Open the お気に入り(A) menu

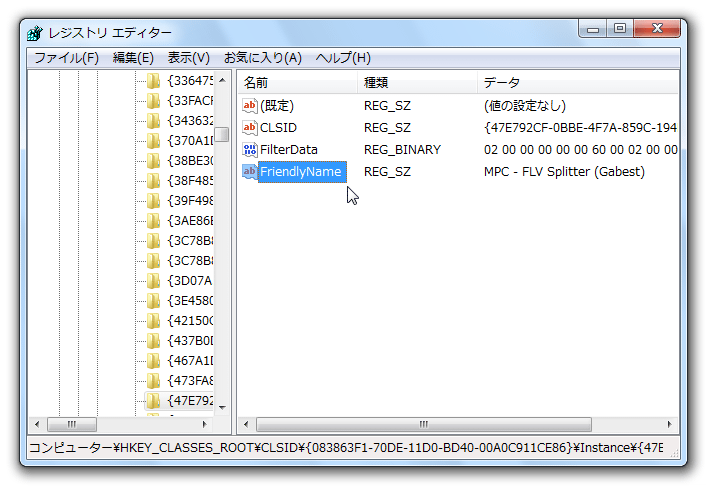263,58
